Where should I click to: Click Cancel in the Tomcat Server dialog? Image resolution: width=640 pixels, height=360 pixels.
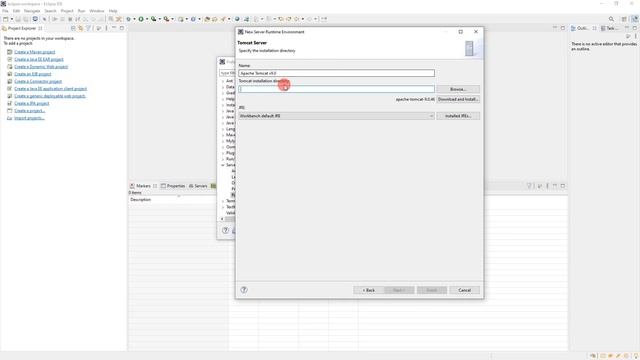tap(464, 290)
